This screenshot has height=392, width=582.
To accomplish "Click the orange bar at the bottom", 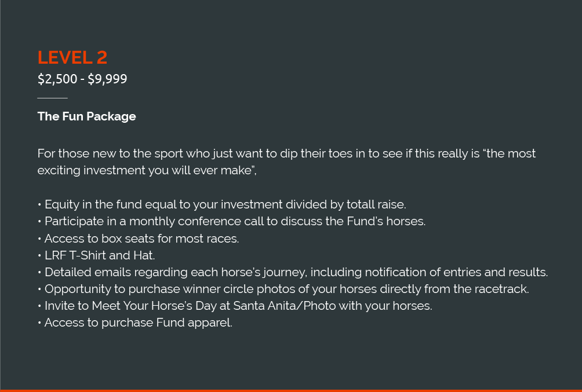I will pyautogui.click(x=291, y=390).
